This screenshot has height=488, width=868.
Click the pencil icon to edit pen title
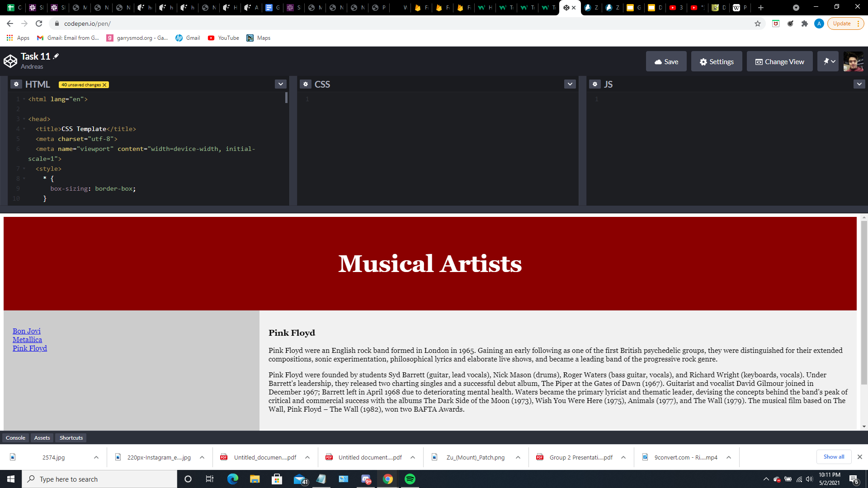56,56
